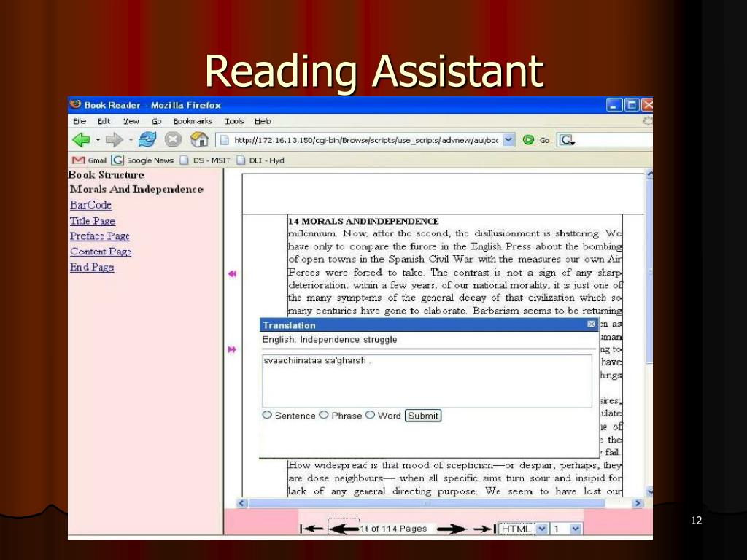
Task: Open the View menu
Action: [x=131, y=121]
